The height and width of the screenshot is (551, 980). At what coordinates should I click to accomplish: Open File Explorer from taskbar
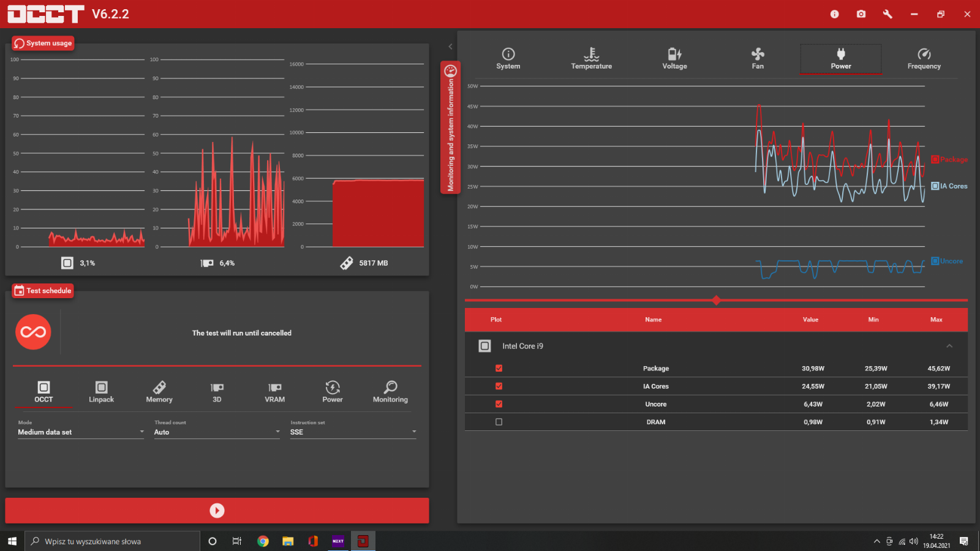288,541
